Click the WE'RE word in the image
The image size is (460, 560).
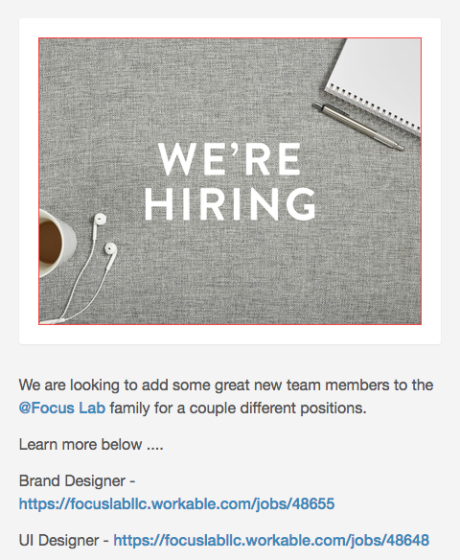pos(229,159)
